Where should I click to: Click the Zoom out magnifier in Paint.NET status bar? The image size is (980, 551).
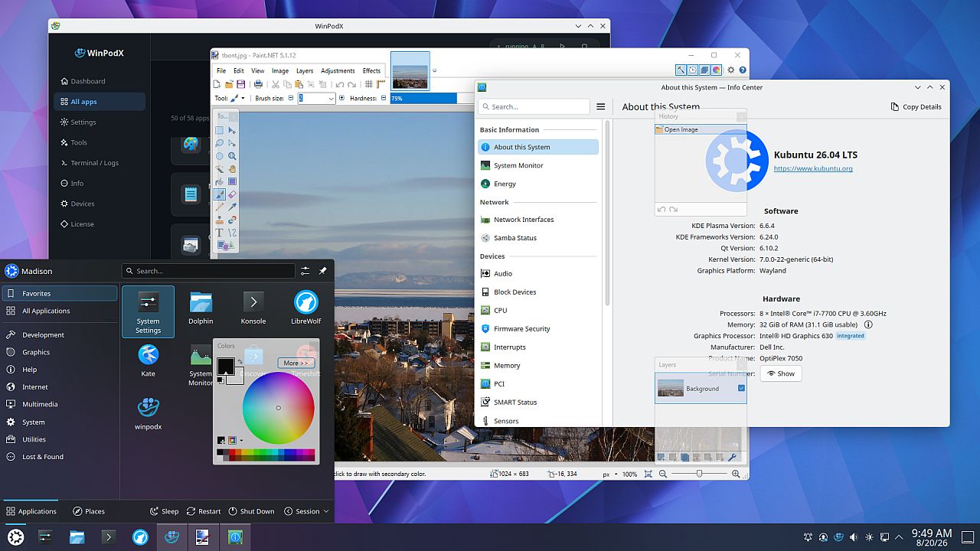coord(663,474)
